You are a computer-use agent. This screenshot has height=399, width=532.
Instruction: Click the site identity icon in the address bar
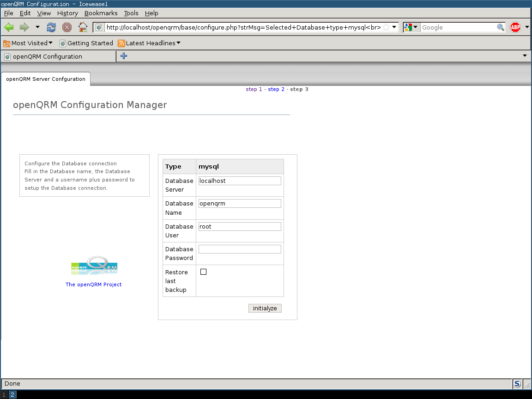[x=99, y=27]
